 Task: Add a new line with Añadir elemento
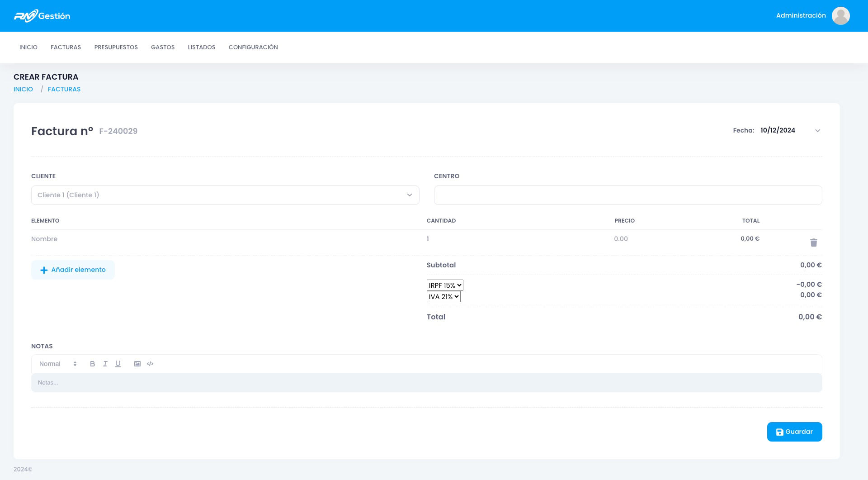tap(73, 270)
